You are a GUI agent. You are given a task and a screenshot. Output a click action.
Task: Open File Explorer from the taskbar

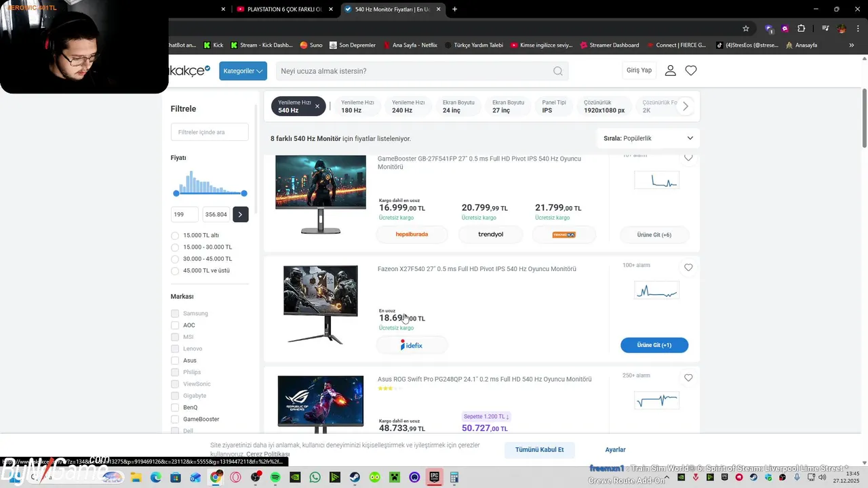(136, 477)
